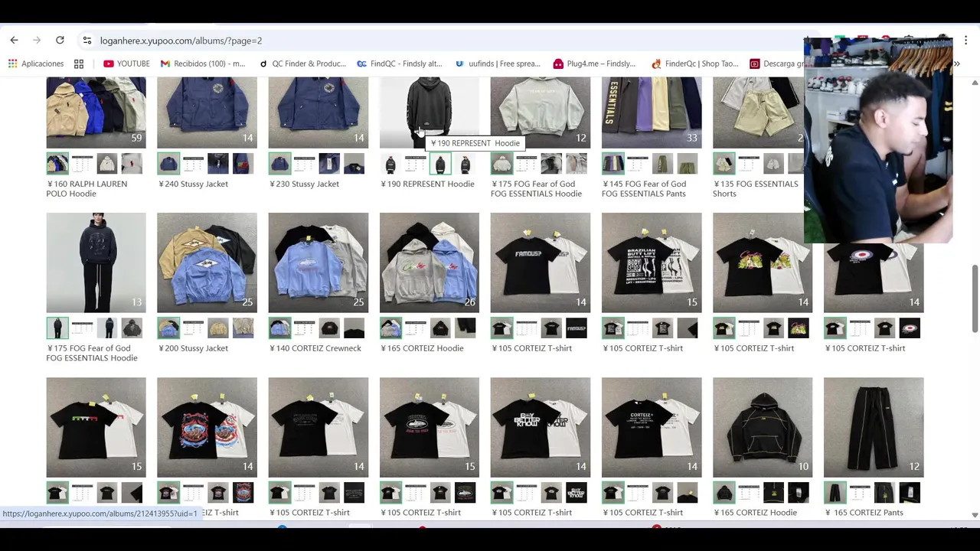Open the FinderQc | Shop Tao... bookmark
This screenshot has height=551, width=980.
click(x=695, y=64)
